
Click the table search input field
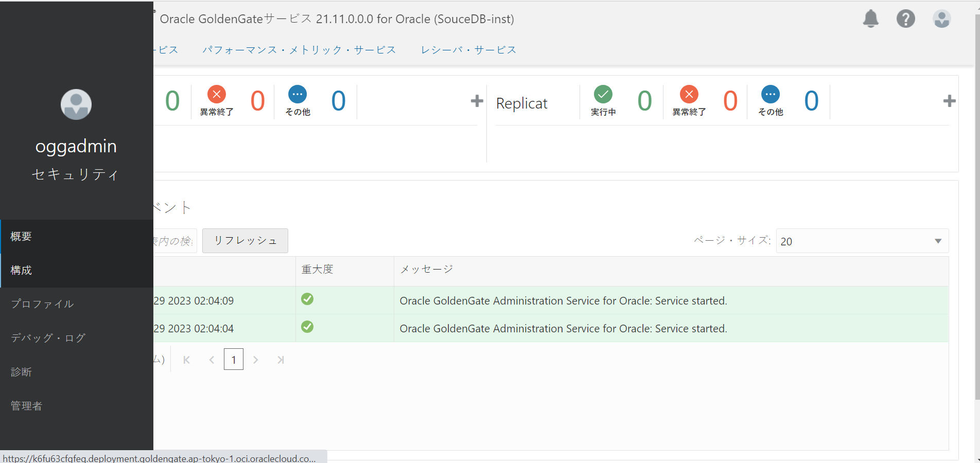175,241
